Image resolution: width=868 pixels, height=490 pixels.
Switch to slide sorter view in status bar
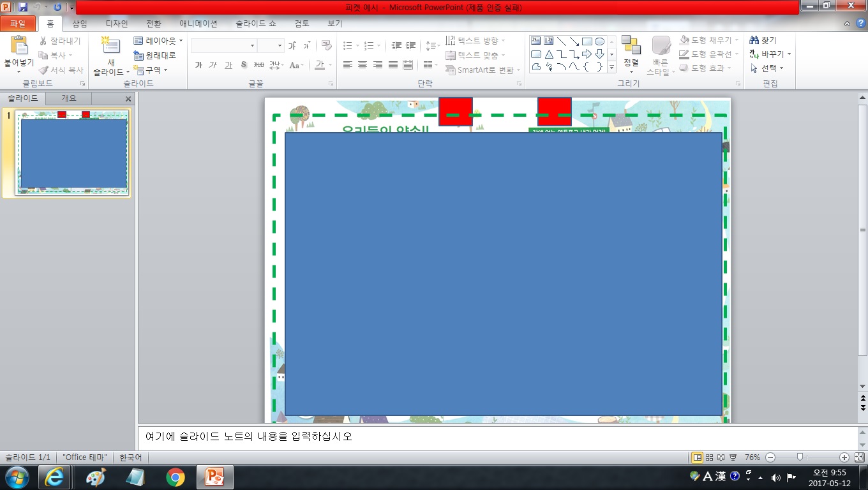click(x=709, y=457)
